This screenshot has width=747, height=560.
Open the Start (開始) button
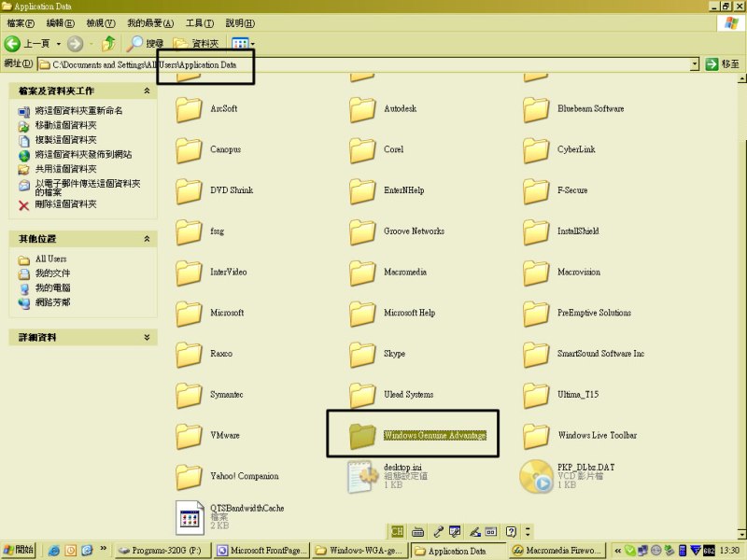coord(19,550)
